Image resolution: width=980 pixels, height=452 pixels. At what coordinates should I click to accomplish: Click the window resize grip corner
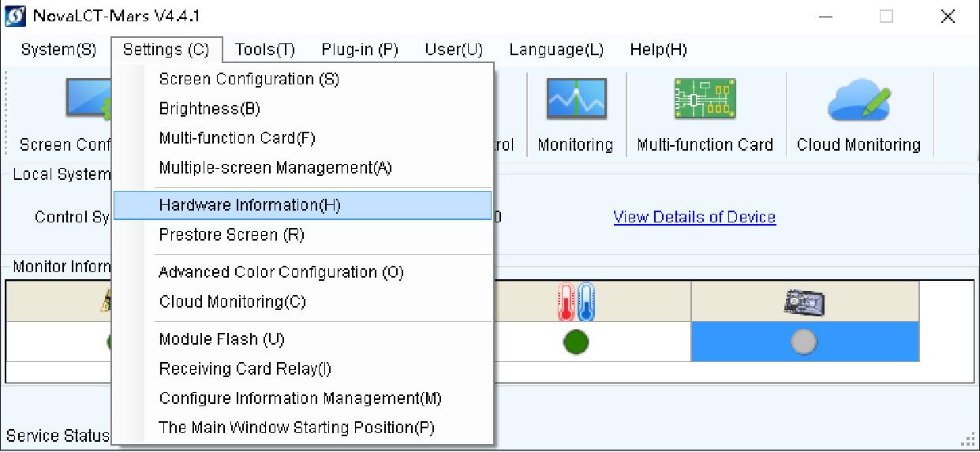pyautogui.click(x=967, y=440)
